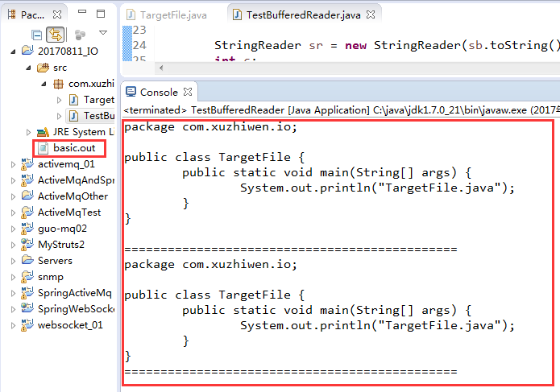Minimize the Package Explorer panel
The image size is (560, 392).
click(x=82, y=12)
